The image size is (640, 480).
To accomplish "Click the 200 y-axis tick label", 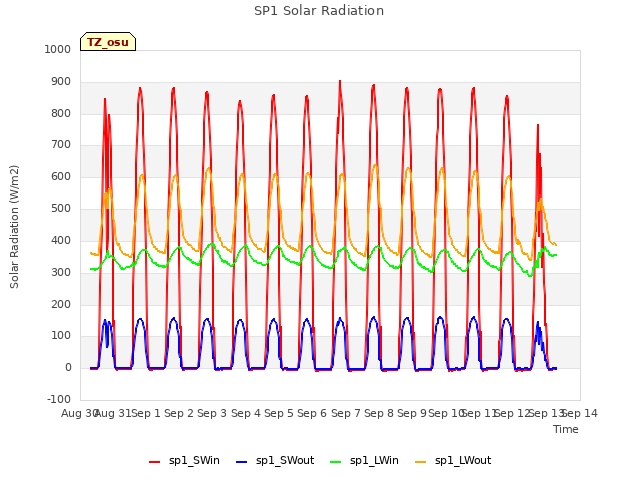I will click(61, 304).
